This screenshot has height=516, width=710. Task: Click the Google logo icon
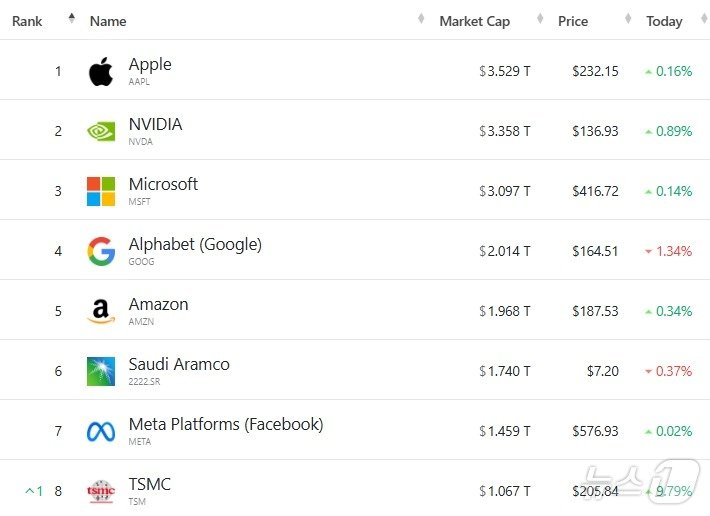click(101, 251)
